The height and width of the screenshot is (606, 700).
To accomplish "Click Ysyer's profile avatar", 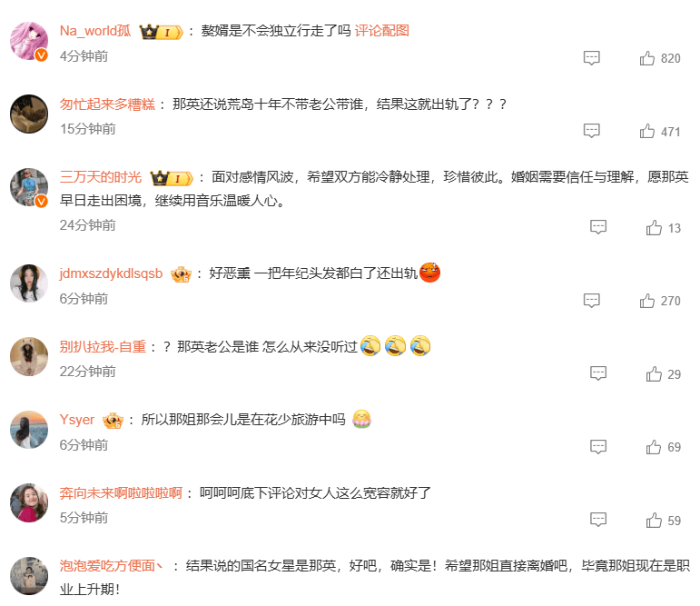I will [x=29, y=430].
